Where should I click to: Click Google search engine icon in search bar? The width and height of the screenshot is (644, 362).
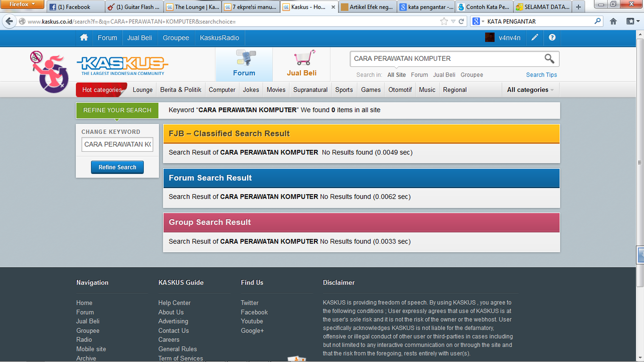476,22
